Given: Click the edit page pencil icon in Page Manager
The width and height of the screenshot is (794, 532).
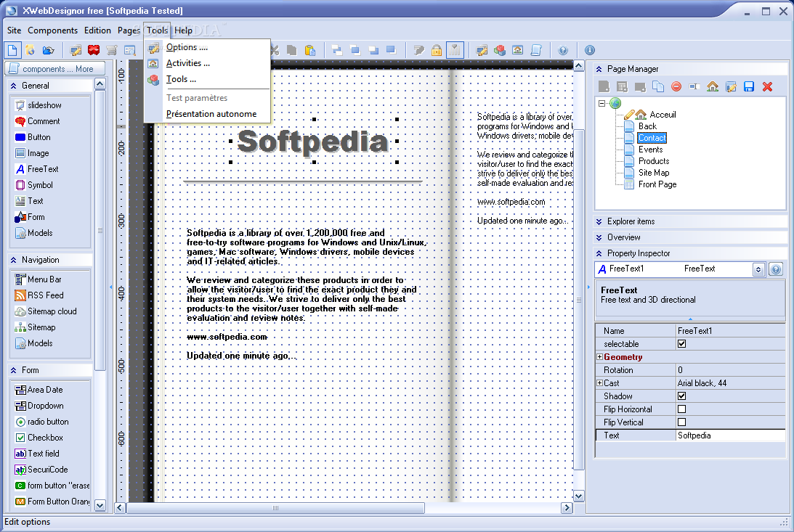Looking at the screenshot, I should 731,87.
